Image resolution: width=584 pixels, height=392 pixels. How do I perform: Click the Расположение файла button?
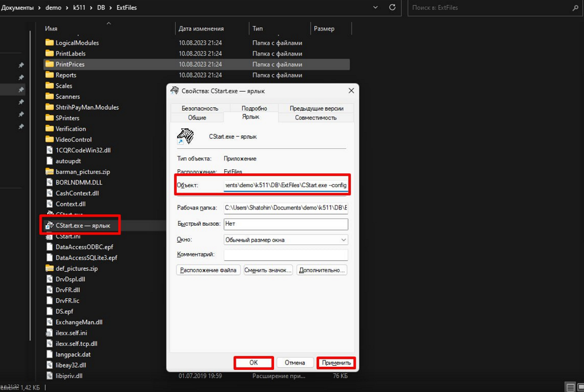pos(208,270)
